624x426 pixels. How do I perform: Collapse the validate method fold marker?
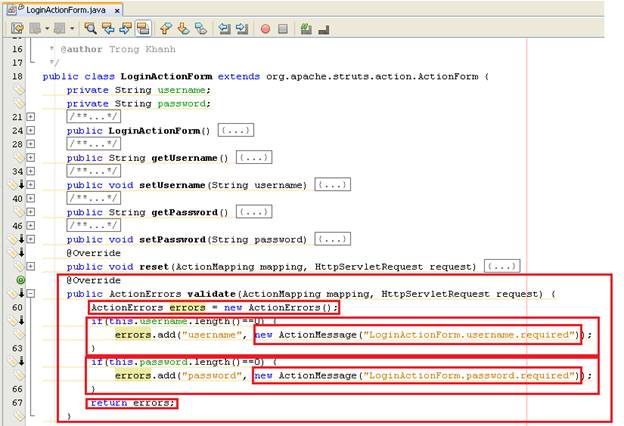(x=31, y=294)
